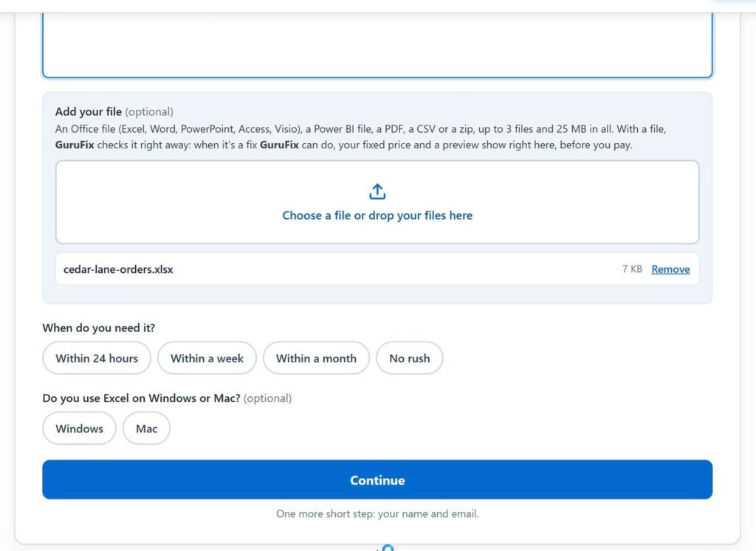Remove the cedar-lane-orders.xlsx file

point(670,269)
